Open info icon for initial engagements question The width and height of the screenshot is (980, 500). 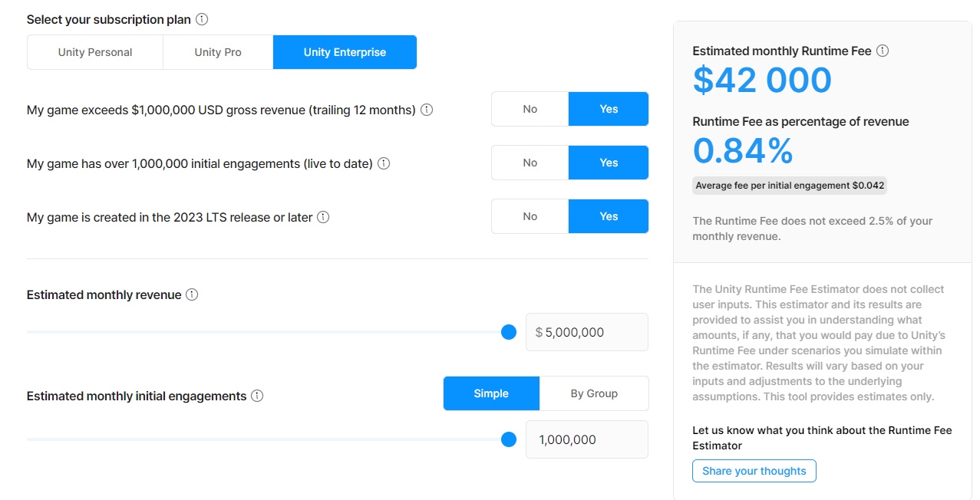384,163
